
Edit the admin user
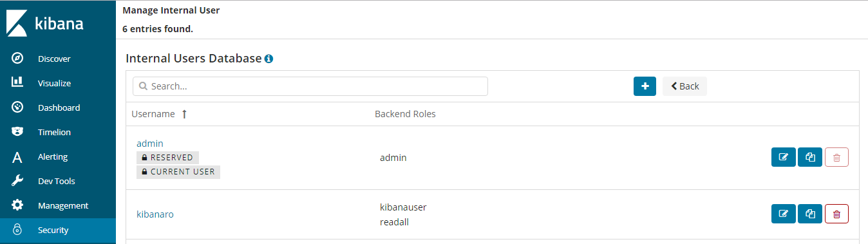click(x=784, y=157)
